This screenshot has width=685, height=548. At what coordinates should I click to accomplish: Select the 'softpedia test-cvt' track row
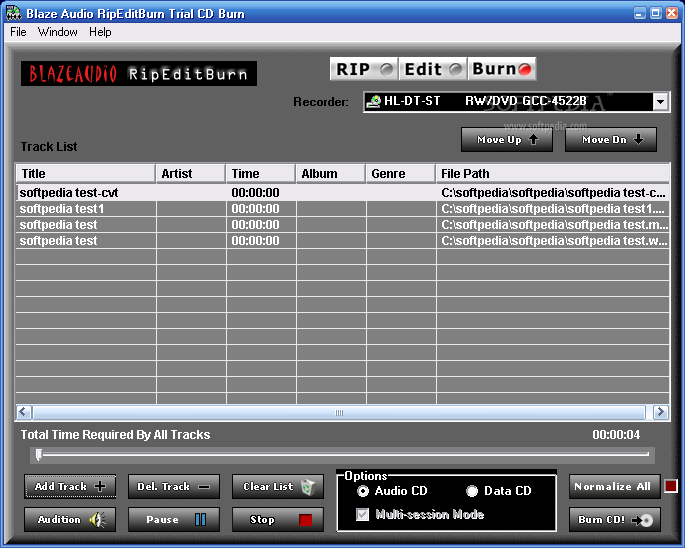click(342, 193)
